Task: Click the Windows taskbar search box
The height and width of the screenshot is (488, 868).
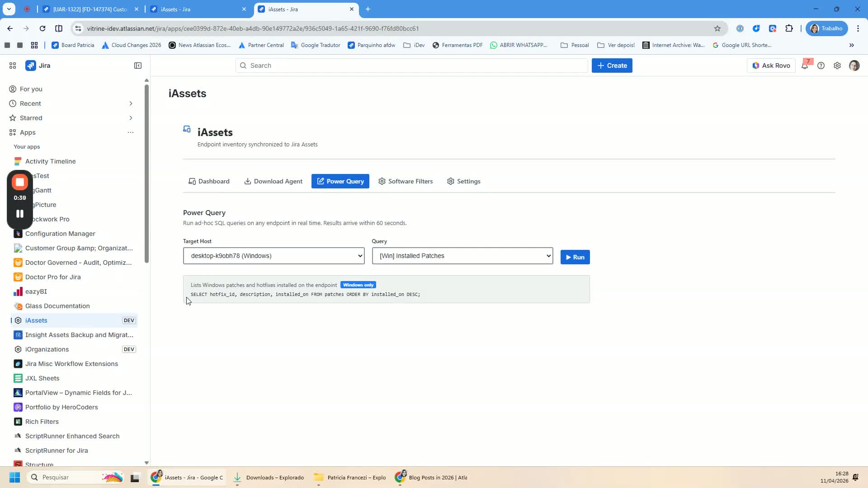Action: click(x=75, y=477)
